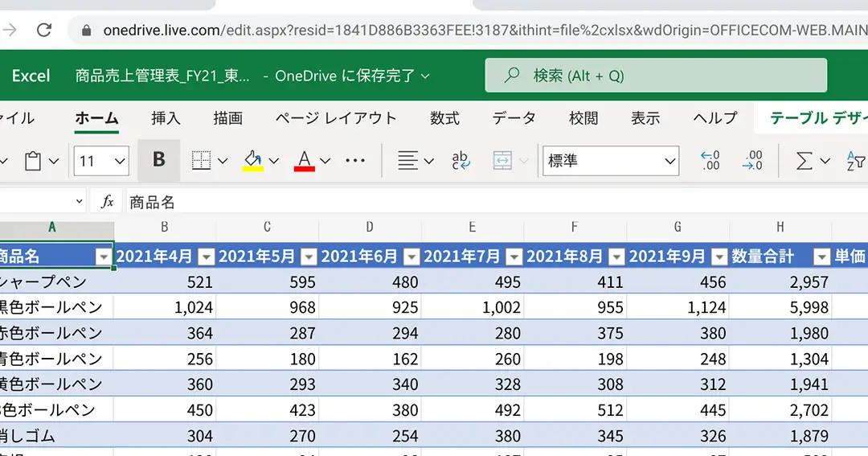Expand the Name Box dropdown
This screenshot has height=456, width=868.
[79, 202]
